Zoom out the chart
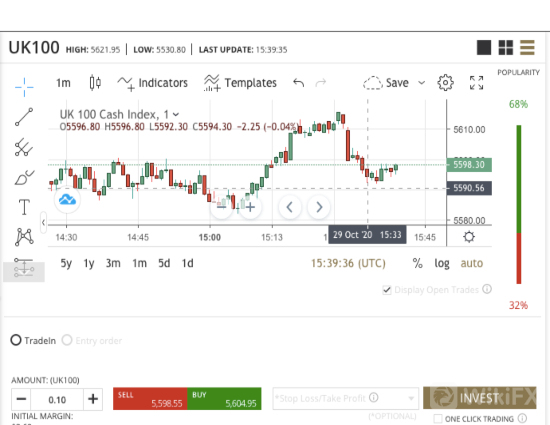The width and height of the screenshot is (550, 425). pos(221,207)
